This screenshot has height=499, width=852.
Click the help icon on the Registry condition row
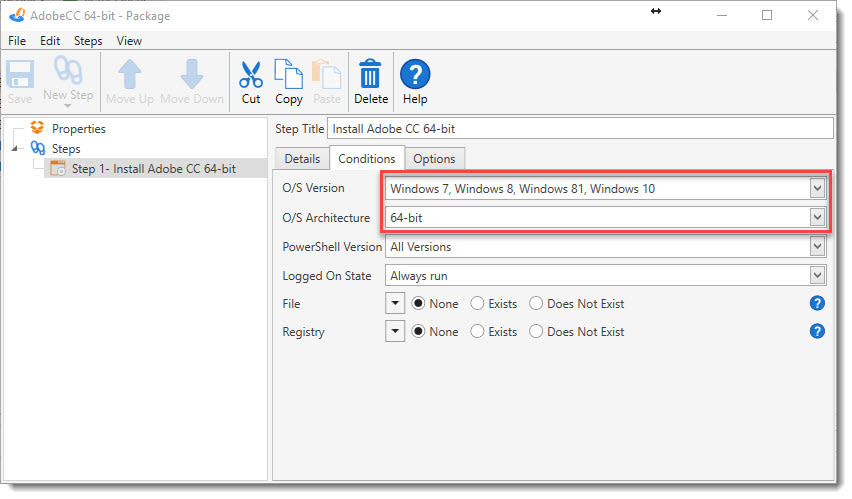(817, 331)
